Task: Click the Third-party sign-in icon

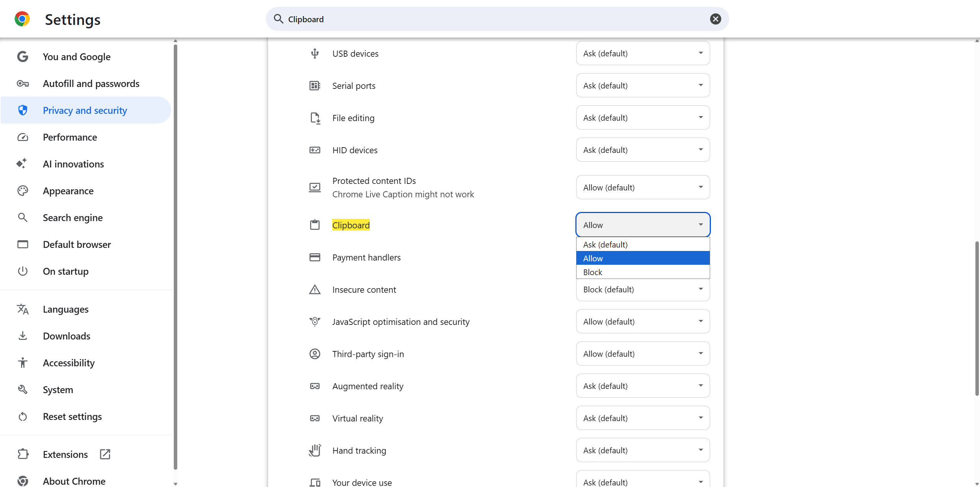Action: pyautogui.click(x=315, y=354)
